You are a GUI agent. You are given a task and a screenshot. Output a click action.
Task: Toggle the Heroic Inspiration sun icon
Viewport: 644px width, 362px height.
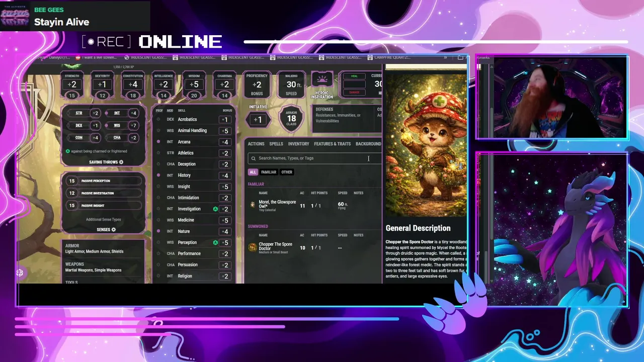[x=322, y=80]
